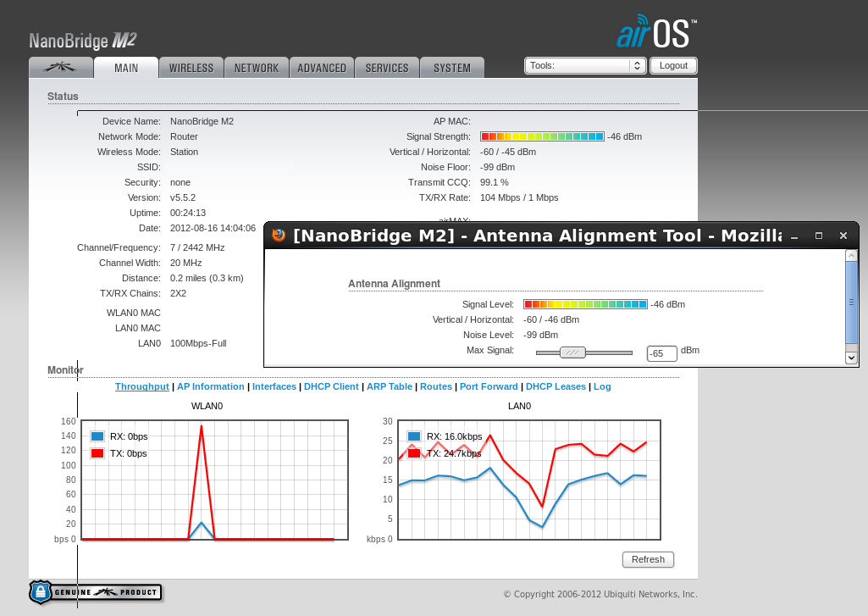This screenshot has height=616, width=868.
Task: Click the Signal Level color bar in Antenna Alignment
Action: point(585,304)
